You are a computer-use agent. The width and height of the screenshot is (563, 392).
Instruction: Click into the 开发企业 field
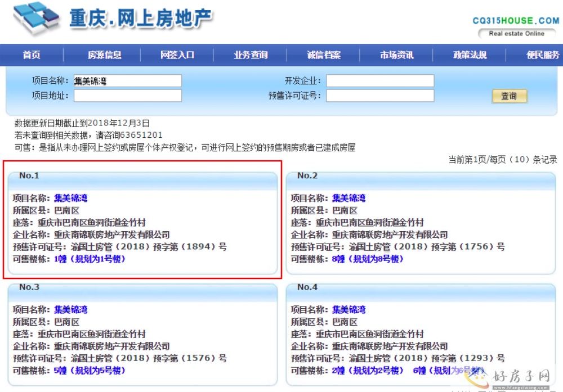(380, 81)
